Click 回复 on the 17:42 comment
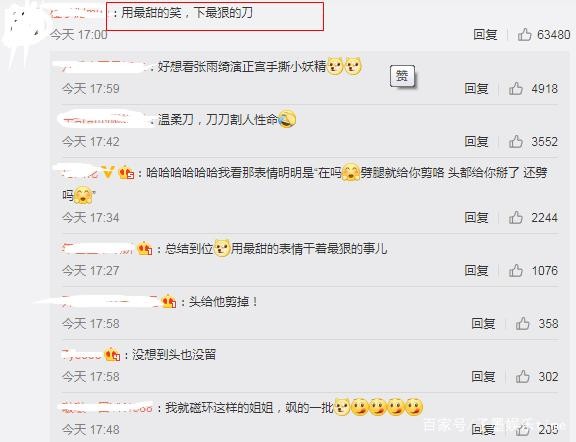Viewport: 576px width, 442px height. pos(476,141)
